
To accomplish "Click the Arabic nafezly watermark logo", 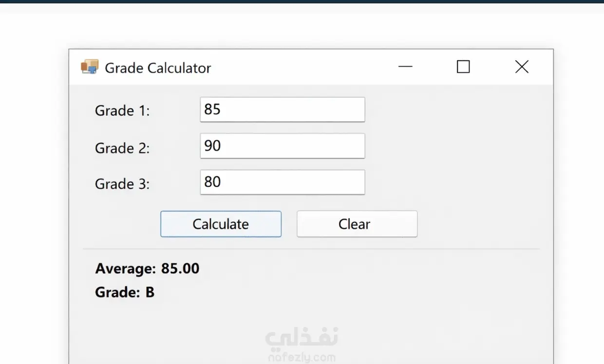I will [x=302, y=338].
